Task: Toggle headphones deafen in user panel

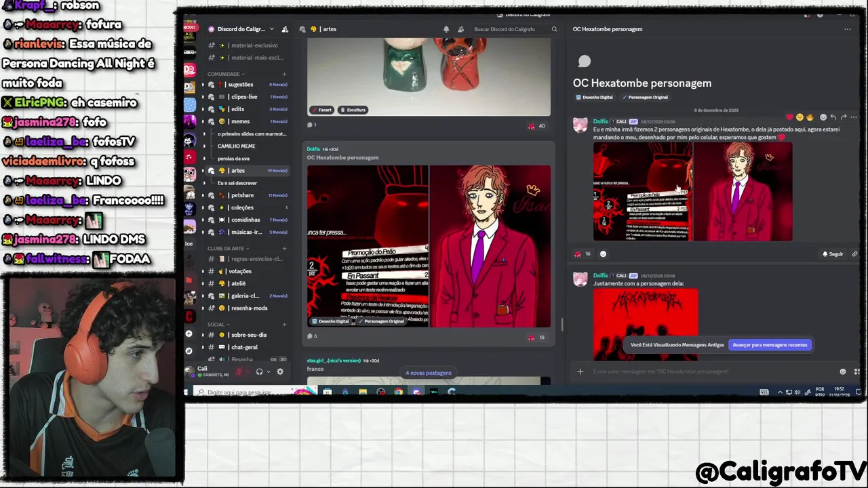Action: tap(259, 371)
